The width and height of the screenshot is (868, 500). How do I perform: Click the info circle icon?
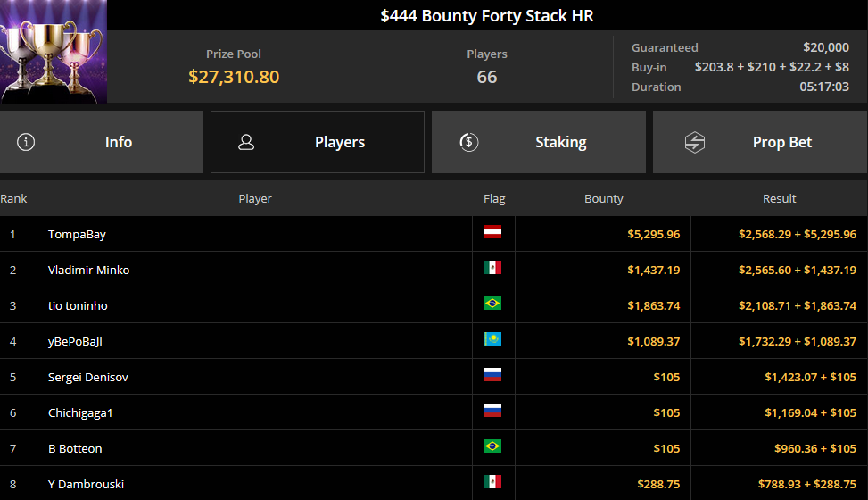pos(26,142)
